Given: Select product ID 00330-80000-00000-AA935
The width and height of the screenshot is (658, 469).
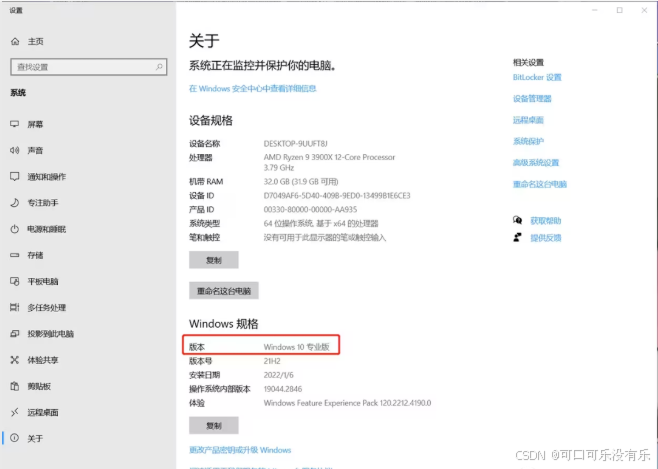Looking at the screenshot, I should [311, 209].
